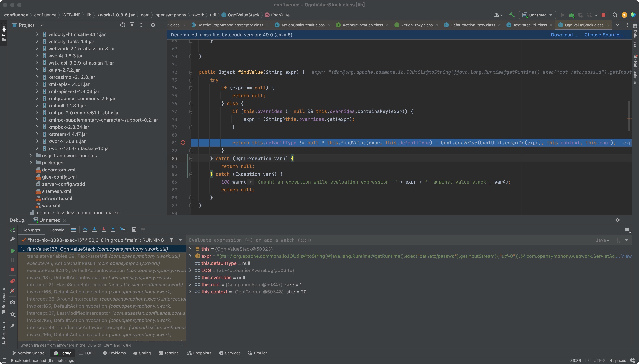
Task: Open Debug tool window settings gear
Action: pos(617,220)
